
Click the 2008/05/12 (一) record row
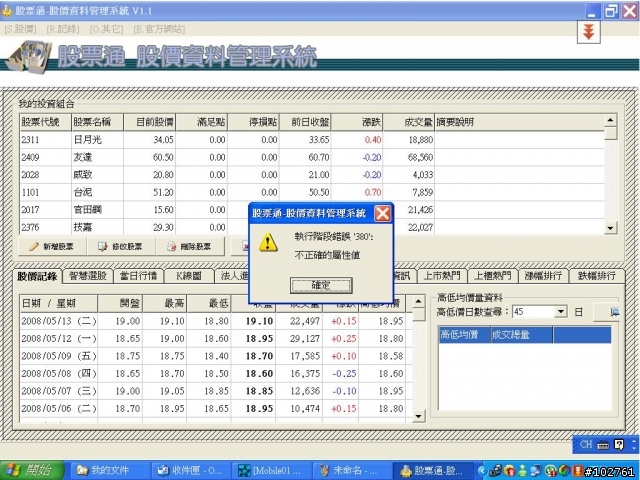(216, 339)
